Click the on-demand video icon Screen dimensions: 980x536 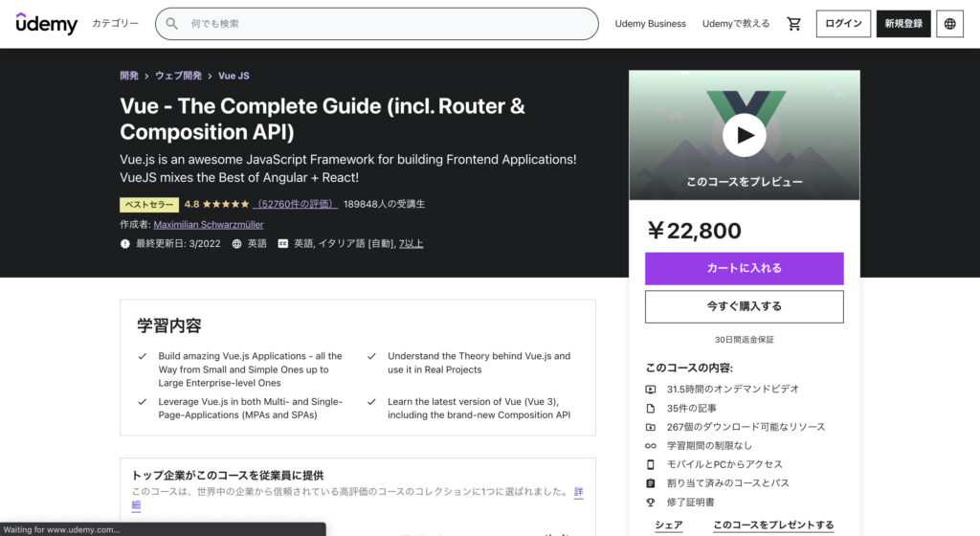[x=651, y=390]
